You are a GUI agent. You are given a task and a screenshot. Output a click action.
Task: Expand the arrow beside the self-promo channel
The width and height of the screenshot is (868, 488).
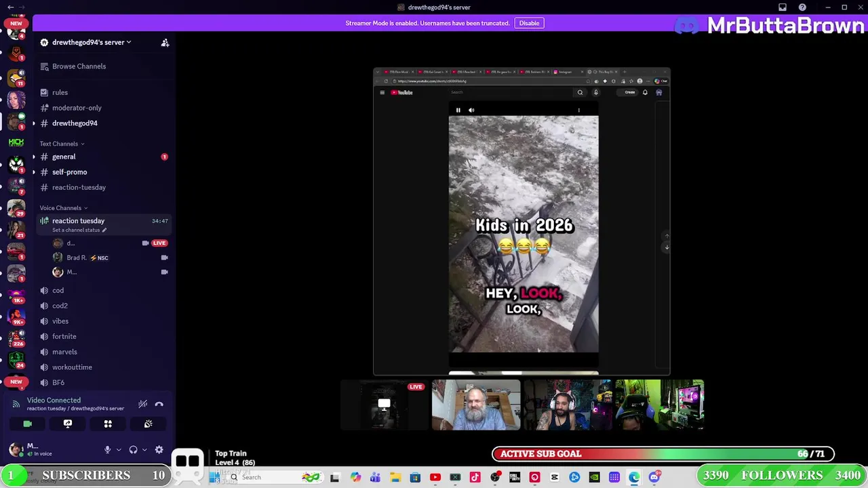(34, 172)
